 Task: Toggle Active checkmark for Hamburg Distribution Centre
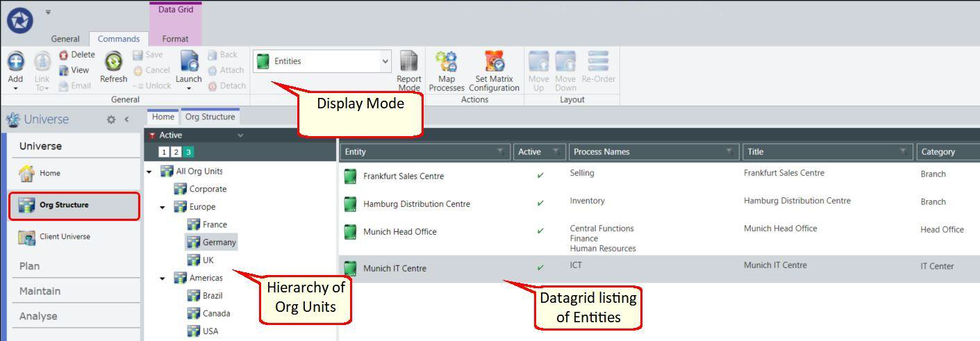(x=540, y=203)
